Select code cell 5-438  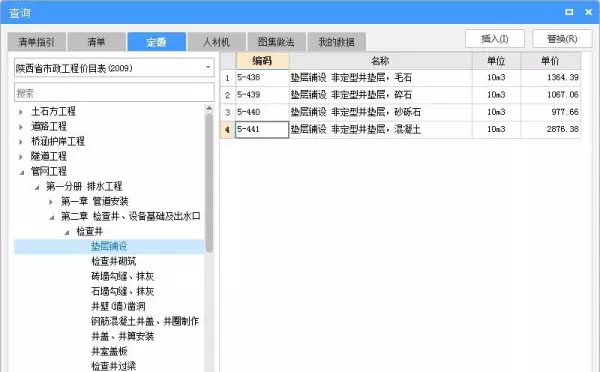(x=262, y=78)
